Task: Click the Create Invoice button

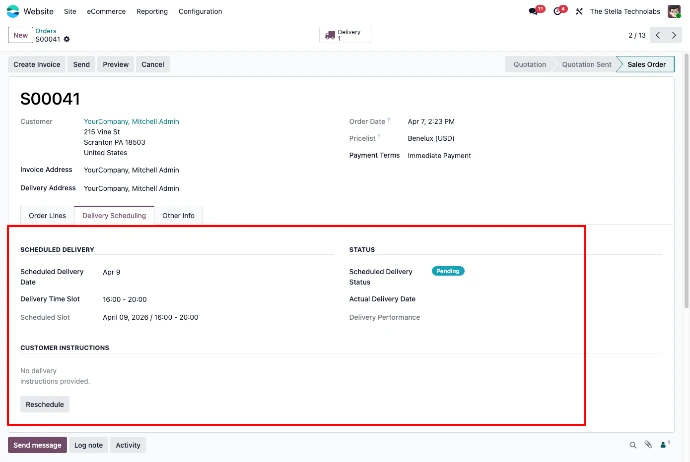Action: [x=37, y=64]
